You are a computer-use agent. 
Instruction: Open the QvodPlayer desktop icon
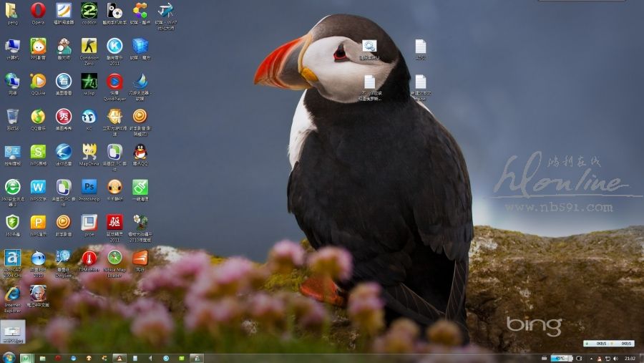(114, 82)
